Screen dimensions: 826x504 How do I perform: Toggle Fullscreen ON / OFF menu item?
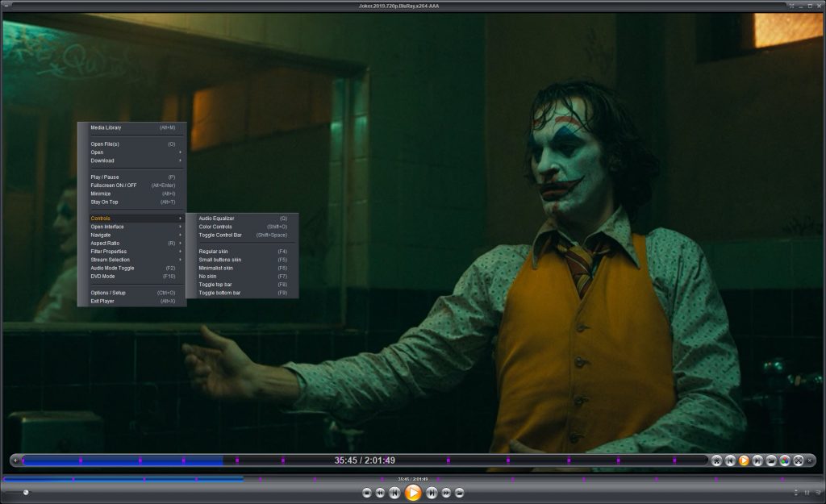coord(132,185)
